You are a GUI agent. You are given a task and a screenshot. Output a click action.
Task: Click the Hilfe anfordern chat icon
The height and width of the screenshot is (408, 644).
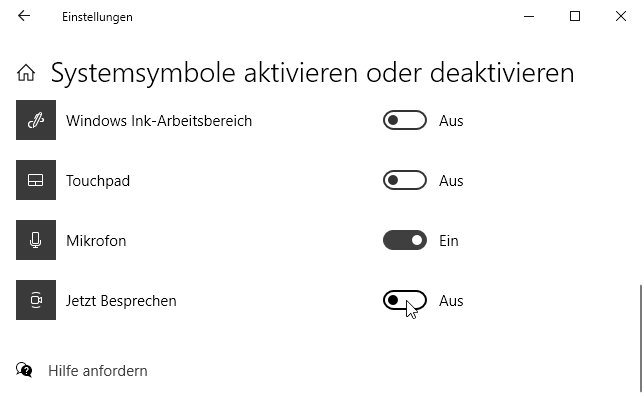tap(24, 370)
